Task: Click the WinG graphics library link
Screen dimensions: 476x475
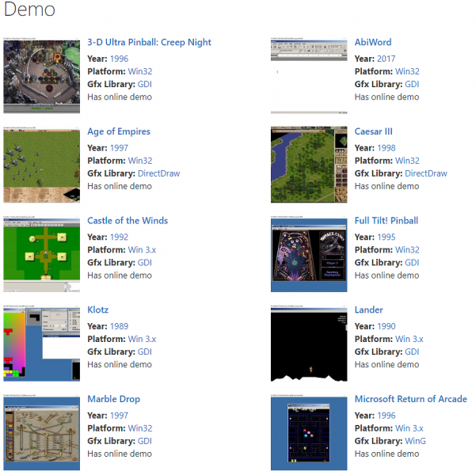Action: tap(415, 441)
